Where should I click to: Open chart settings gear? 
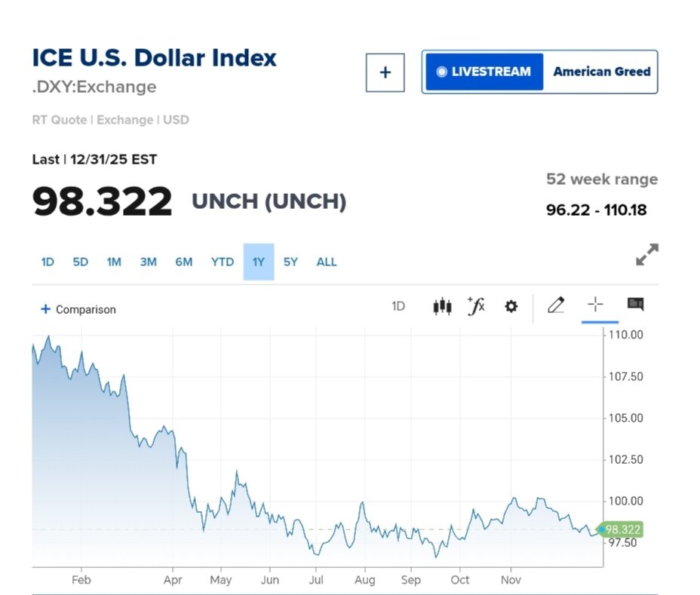(511, 306)
